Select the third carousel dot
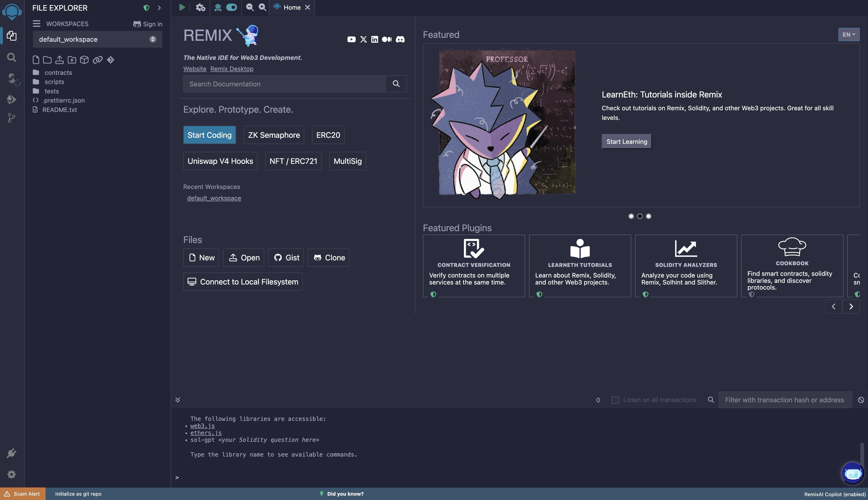The height and width of the screenshot is (500, 868). 648,216
